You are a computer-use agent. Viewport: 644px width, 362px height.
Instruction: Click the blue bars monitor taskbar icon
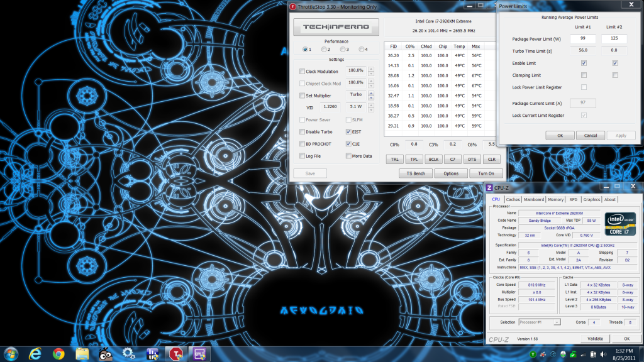[x=152, y=354]
